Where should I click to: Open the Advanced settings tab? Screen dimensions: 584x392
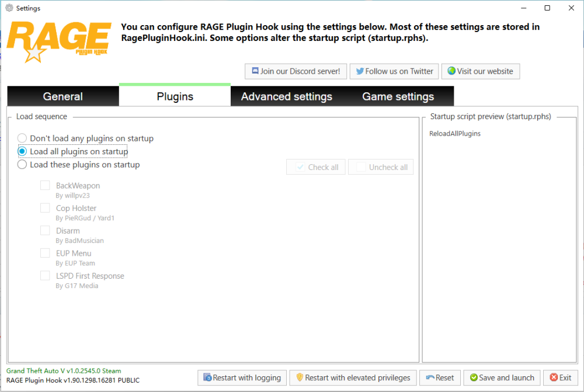[286, 96]
